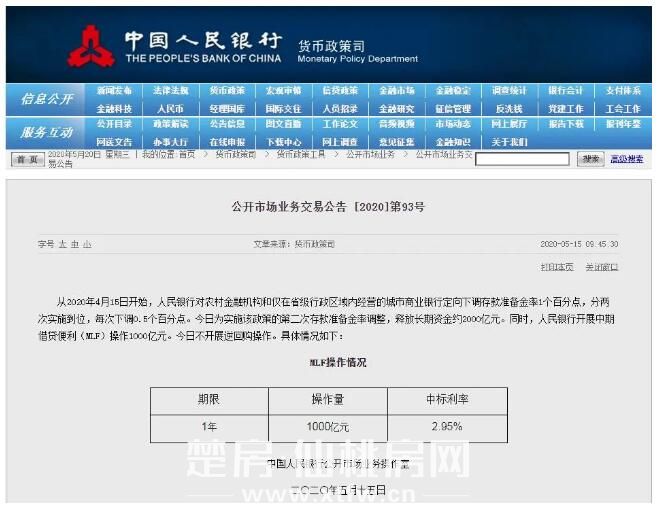The width and height of the screenshot is (658, 509).
Task: Click the People's Bank of China red logo
Action: click(91, 46)
